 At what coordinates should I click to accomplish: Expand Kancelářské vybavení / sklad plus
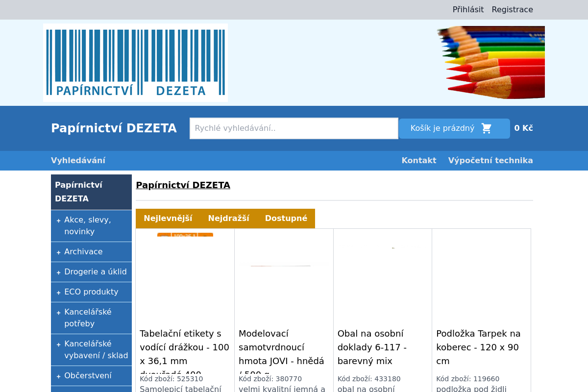point(59,344)
